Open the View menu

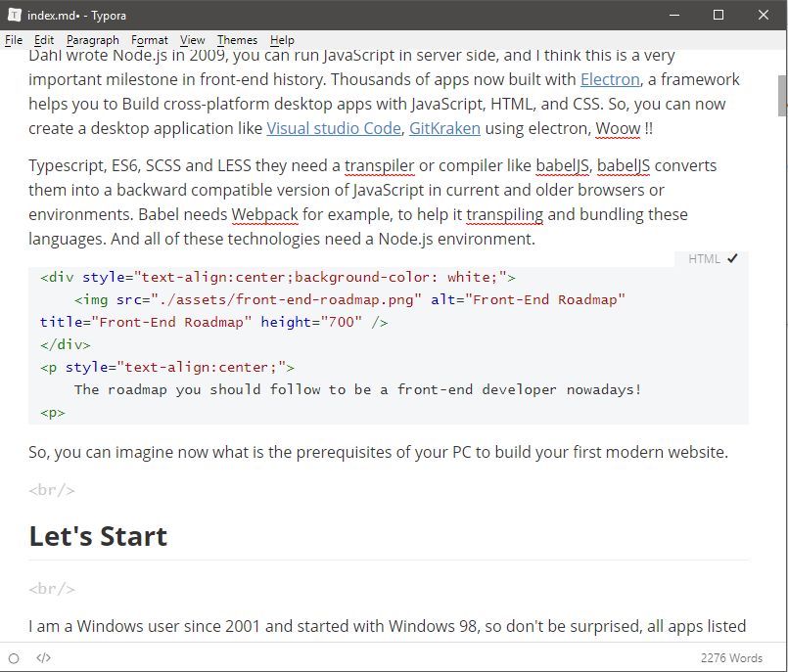193,40
